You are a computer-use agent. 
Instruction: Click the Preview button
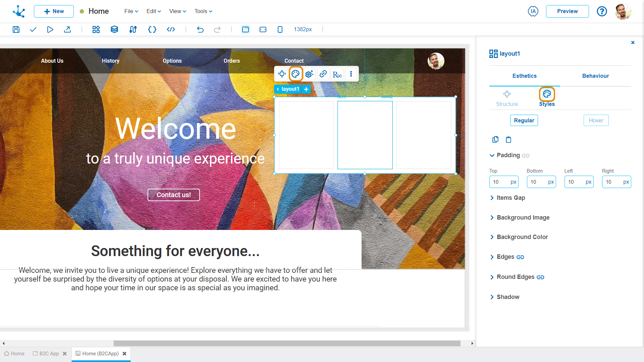click(x=568, y=11)
